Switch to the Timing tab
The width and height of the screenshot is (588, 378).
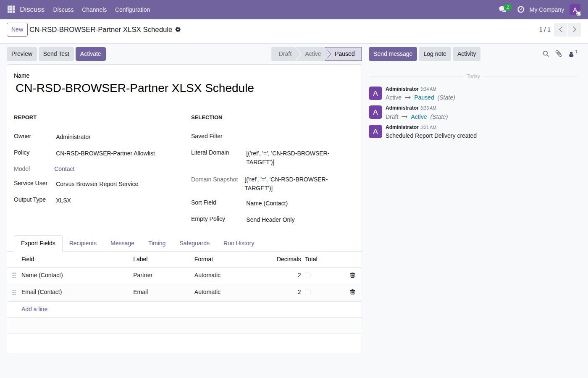tap(157, 243)
